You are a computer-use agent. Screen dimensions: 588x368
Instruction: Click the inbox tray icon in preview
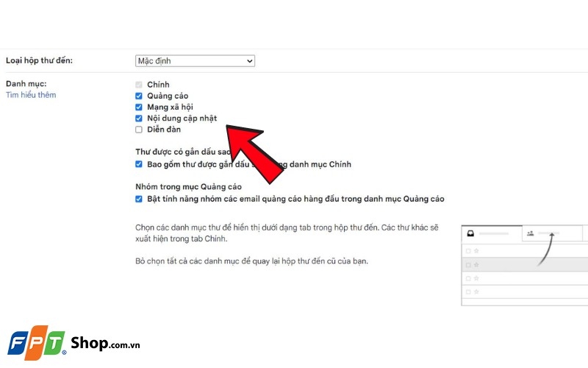coord(470,233)
